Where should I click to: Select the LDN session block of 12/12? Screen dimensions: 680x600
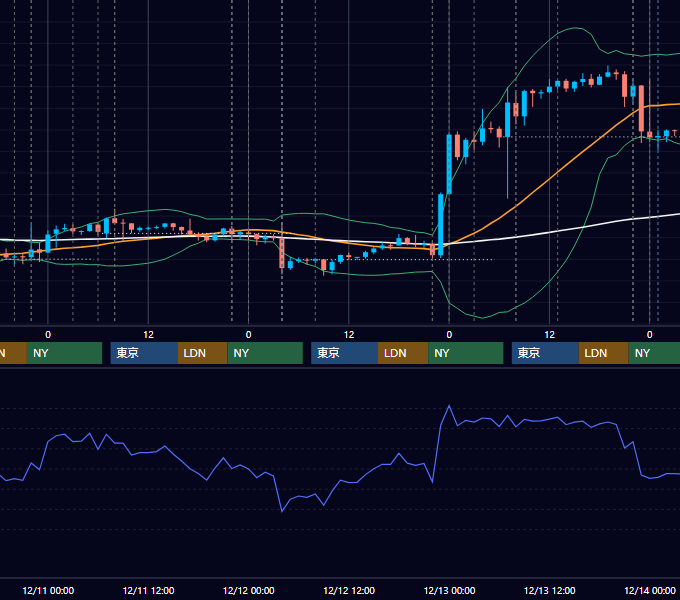[403, 353]
